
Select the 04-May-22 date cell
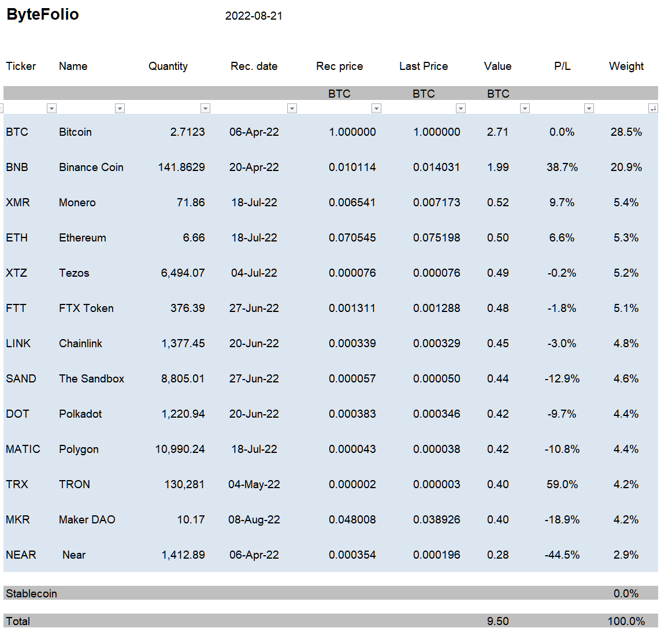pyautogui.click(x=254, y=485)
